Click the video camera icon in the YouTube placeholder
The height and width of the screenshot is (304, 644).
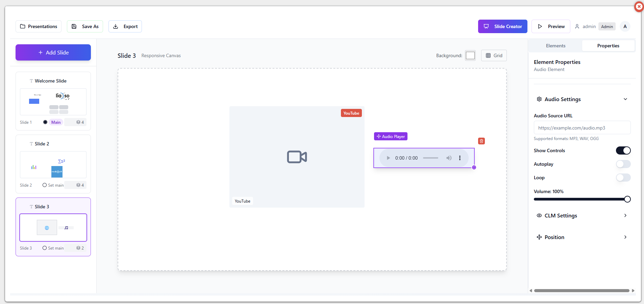click(297, 157)
